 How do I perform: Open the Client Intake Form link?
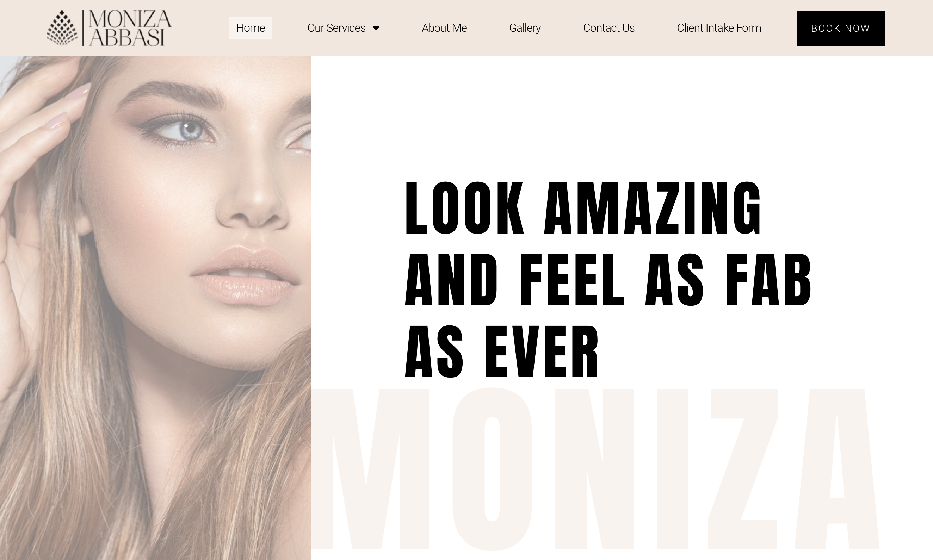(x=719, y=28)
